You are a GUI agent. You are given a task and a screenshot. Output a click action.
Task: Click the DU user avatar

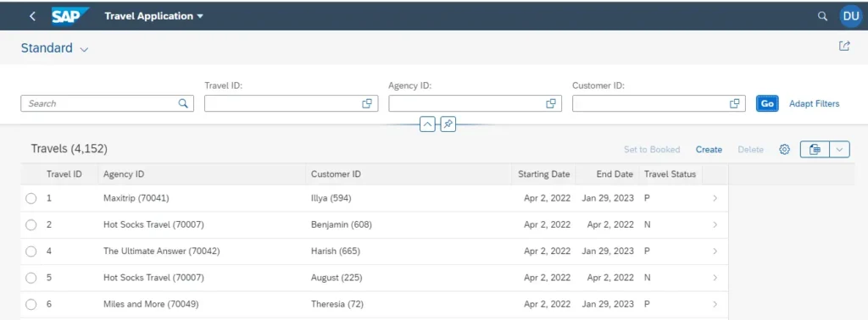pyautogui.click(x=851, y=16)
